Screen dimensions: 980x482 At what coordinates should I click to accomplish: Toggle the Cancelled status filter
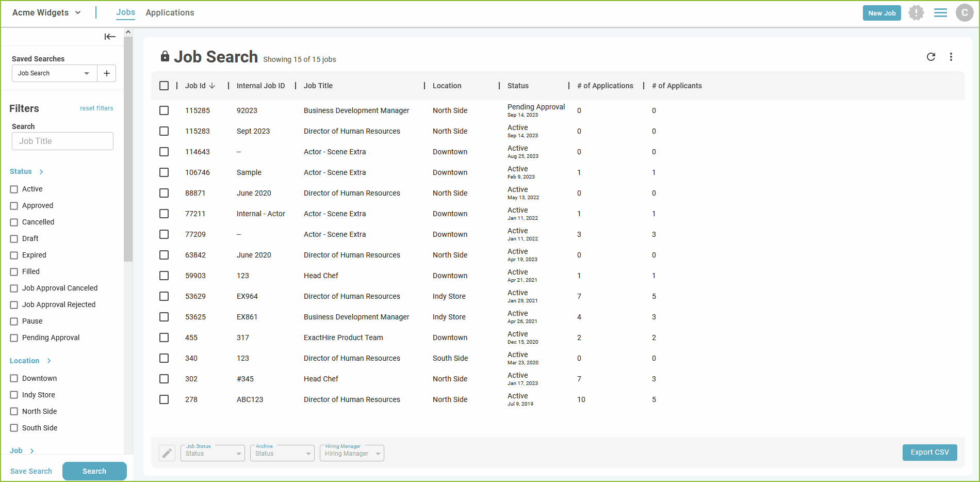coord(14,222)
